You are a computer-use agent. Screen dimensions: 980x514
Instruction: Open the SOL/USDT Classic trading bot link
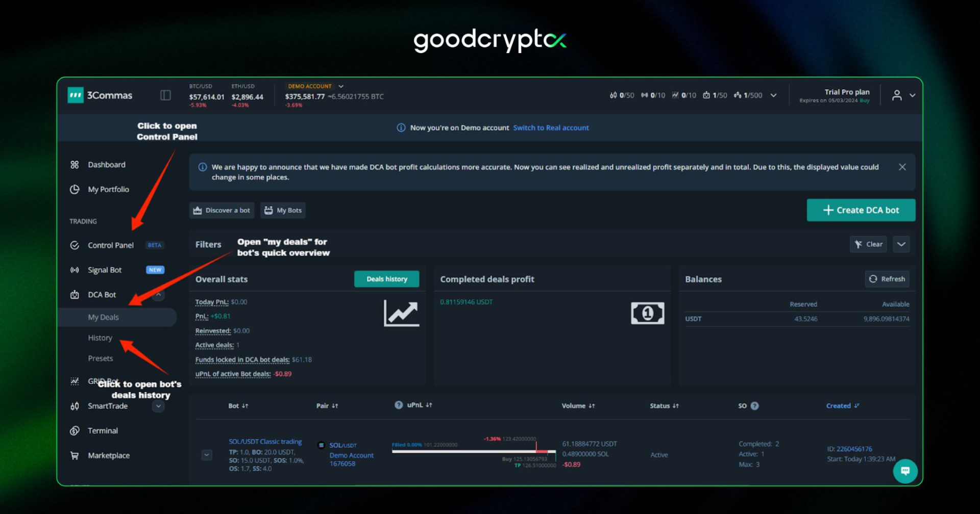click(x=265, y=442)
